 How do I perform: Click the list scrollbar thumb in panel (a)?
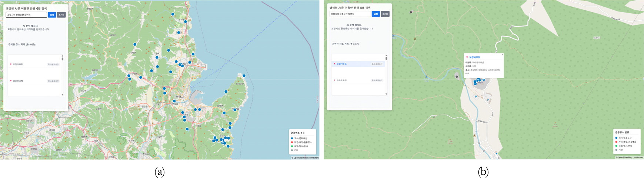62,59
